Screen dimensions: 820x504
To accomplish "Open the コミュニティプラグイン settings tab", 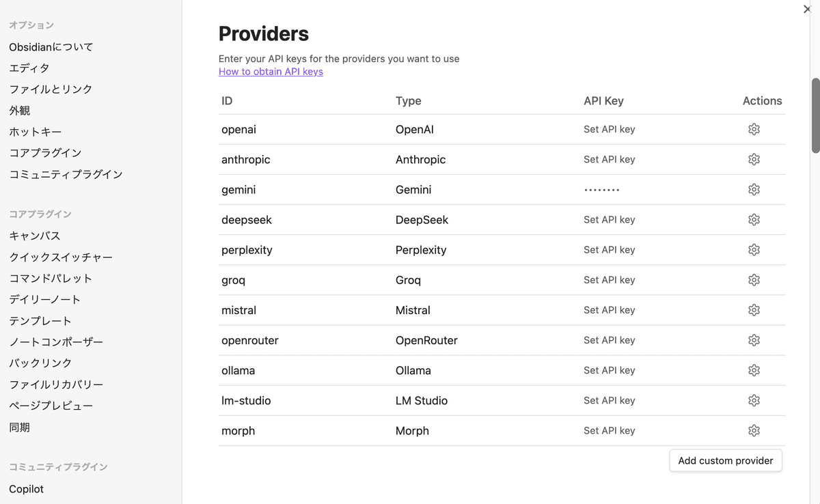I will (x=66, y=174).
